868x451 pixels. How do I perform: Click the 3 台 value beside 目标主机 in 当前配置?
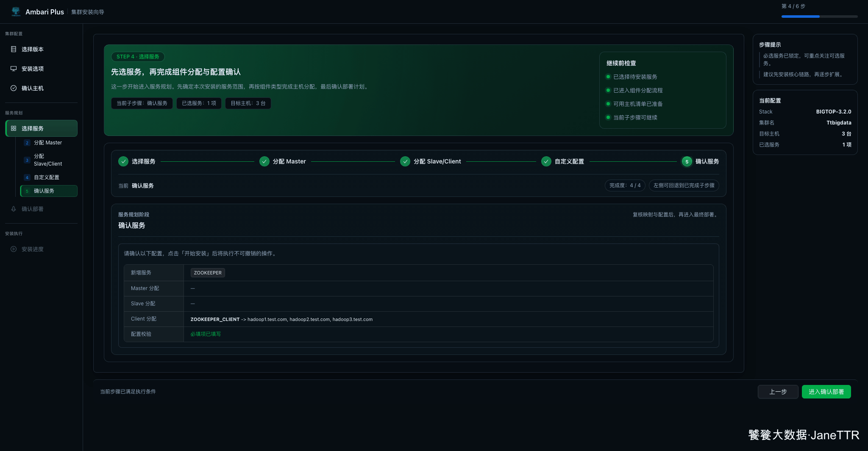(x=846, y=134)
